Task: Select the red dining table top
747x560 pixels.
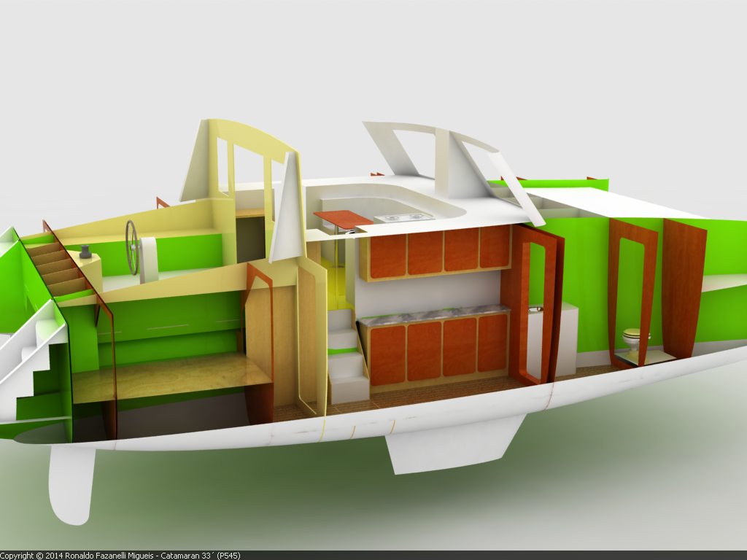Action: (343, 217)
